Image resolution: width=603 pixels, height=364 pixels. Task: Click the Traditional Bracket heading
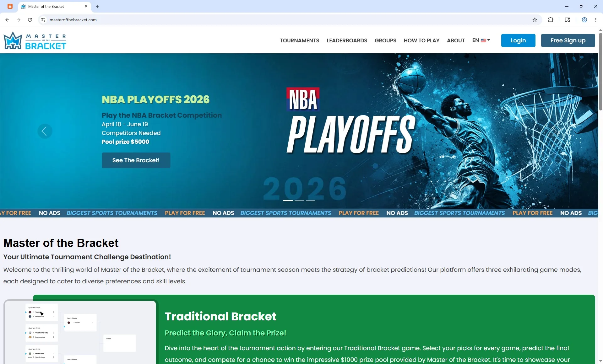coord(220,316)
